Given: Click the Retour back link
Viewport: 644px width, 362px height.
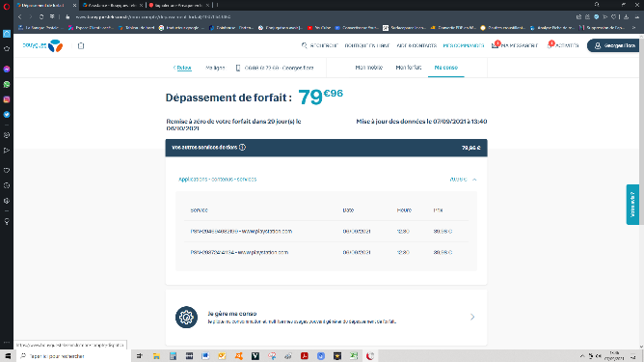Looking at the screenshot, I should coord(182,68).
